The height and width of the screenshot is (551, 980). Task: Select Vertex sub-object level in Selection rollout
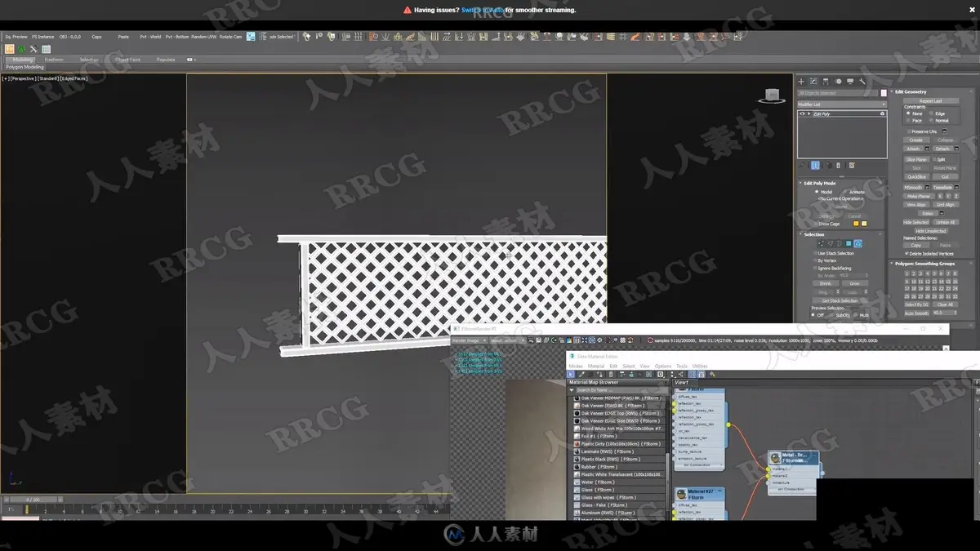(822, 243)
